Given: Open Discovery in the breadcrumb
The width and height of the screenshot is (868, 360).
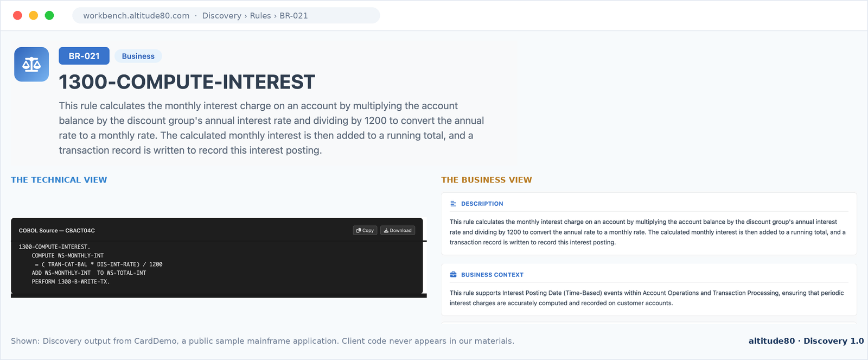Looking at the screenshot, I should (x=221, y=16).
